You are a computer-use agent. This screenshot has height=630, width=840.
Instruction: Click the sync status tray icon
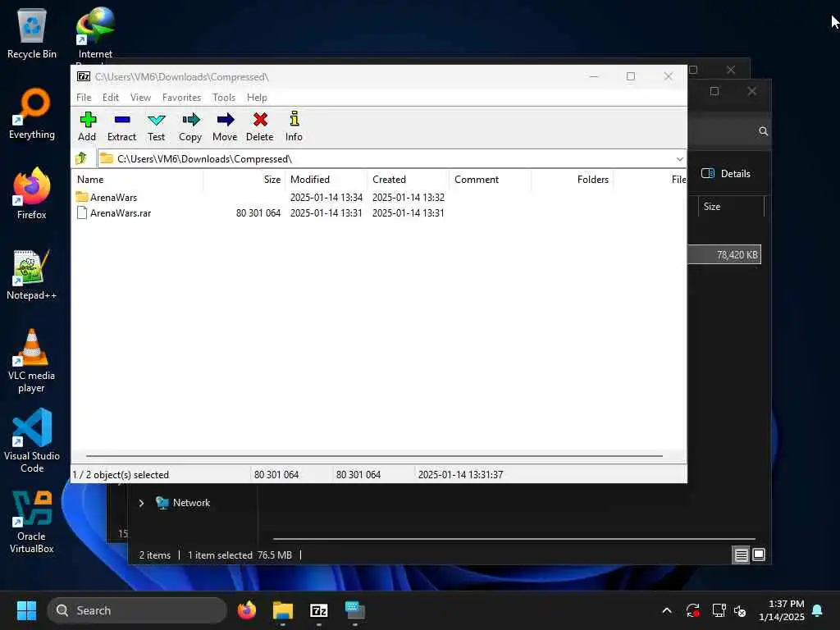point(692,610)
